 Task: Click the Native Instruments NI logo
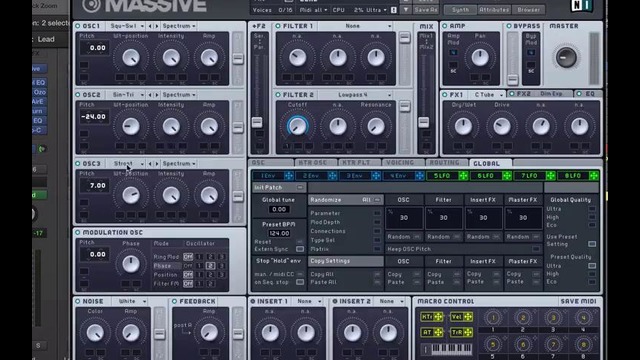(x=581, y=5)
